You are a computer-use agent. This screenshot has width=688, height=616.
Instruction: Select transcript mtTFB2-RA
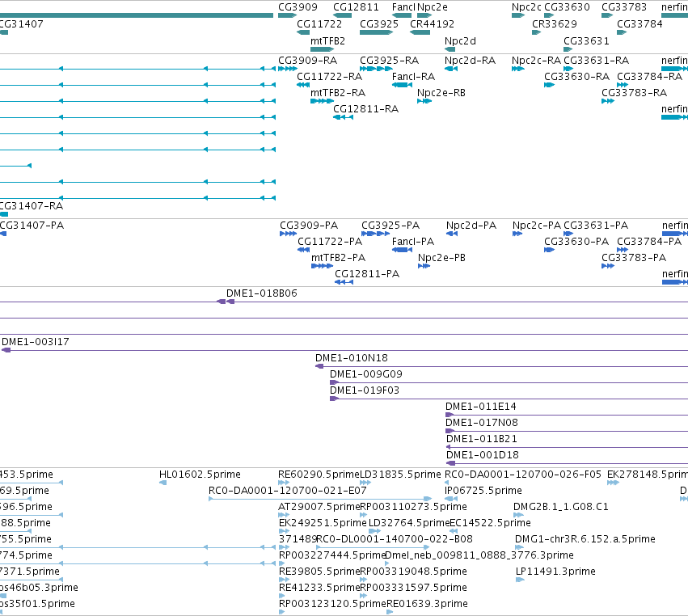pyautogui.click(x=337, y=93)
